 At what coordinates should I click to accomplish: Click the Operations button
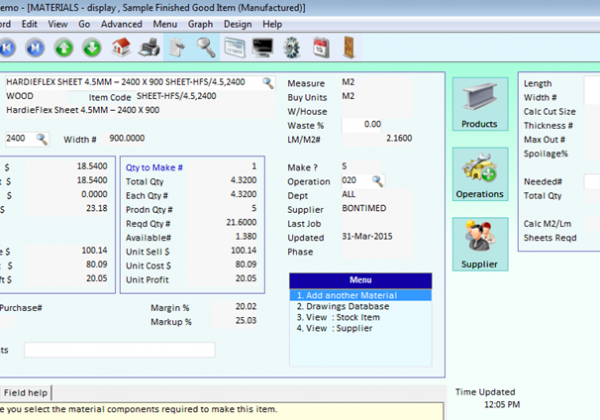480,174
